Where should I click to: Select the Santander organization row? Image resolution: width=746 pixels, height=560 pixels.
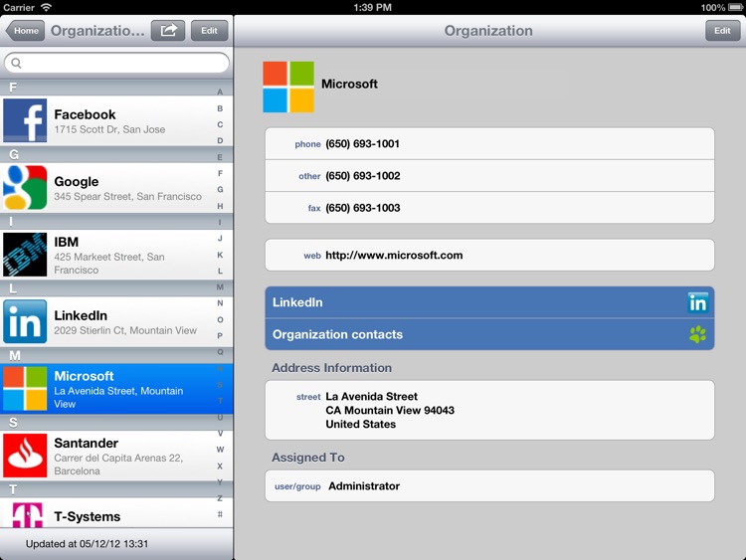[x=116, y=456]
